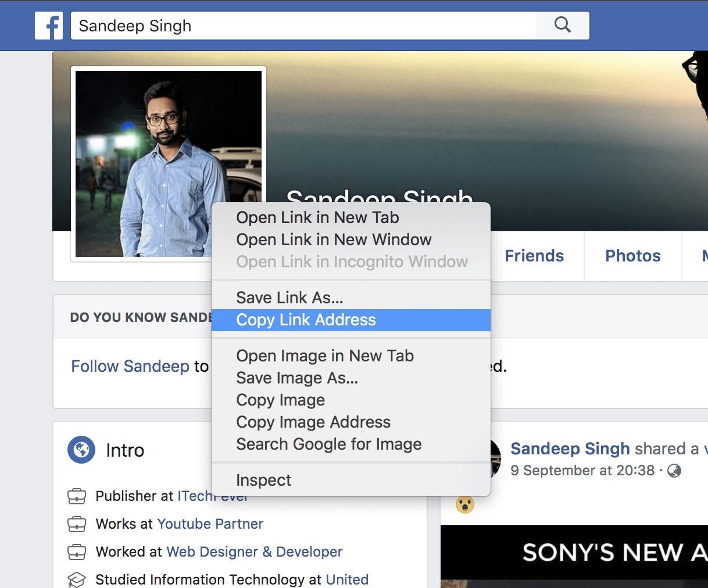Click the Follow Sandeep link

click(130, 366)
